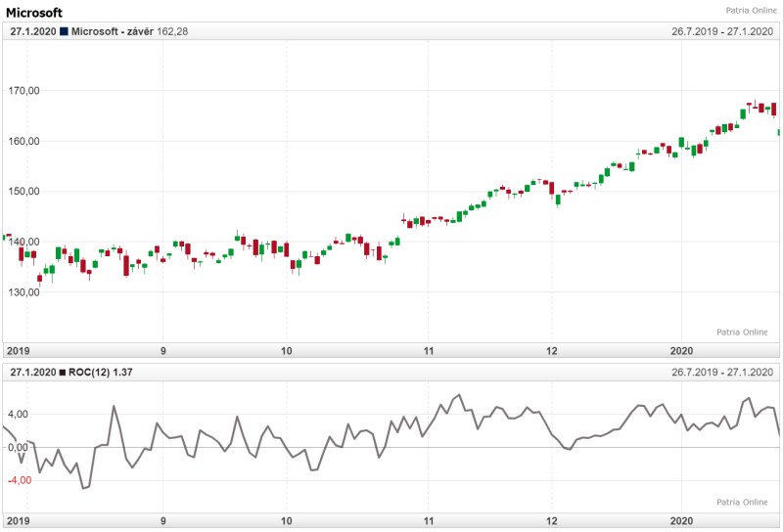Click the 170,00 price axis label
Image resolution: width=783 pixels, height=532 pixels.
pos(23,91)
